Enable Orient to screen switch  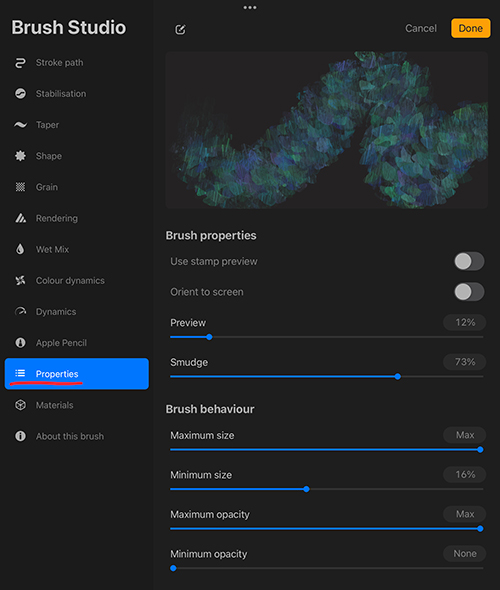tap(469, 292)
